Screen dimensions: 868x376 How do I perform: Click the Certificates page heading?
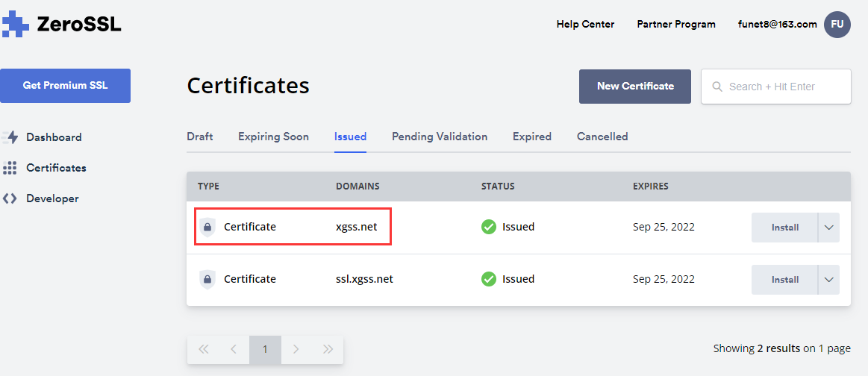(x=248, y=86)
